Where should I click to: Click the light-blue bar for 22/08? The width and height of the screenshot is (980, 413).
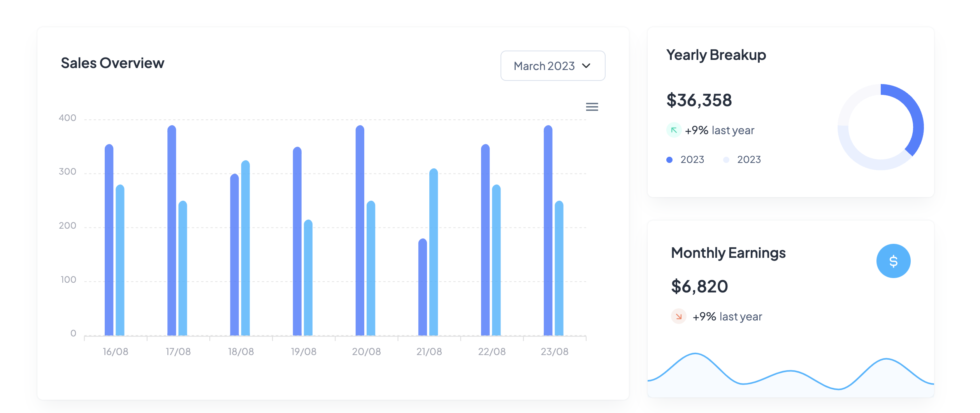pyautogui.click(x=496, y=260)
